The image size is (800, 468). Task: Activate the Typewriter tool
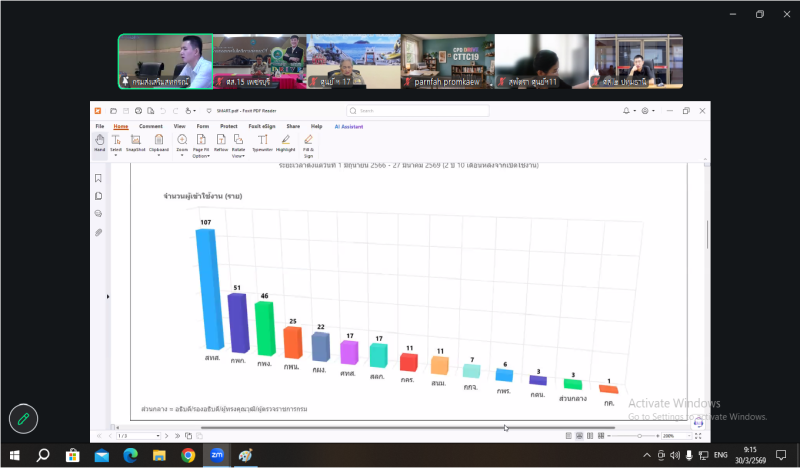point(262,144)
